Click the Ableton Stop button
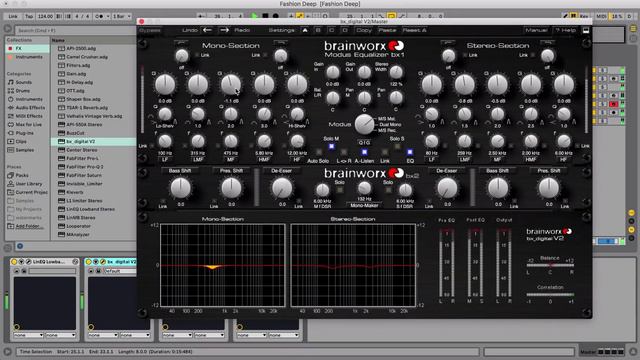The height and width of the screenshot is (360, 640). coord(265,16)
